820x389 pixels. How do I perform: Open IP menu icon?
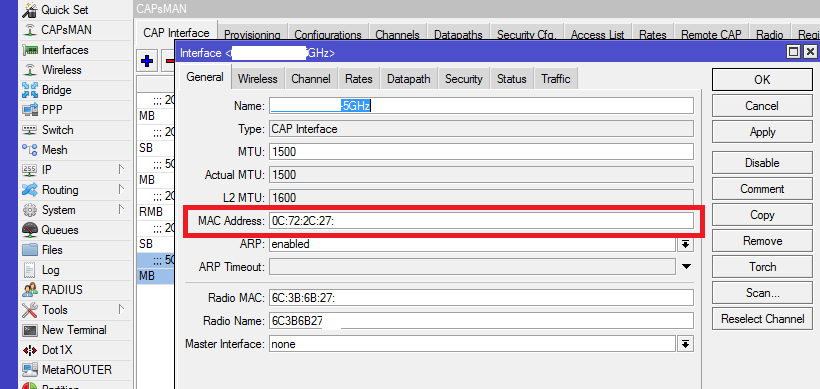(30, 170)
